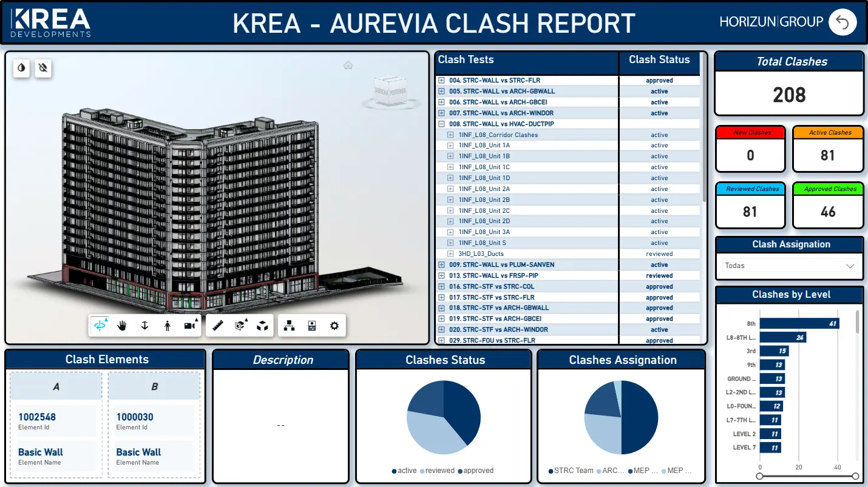The image size is (868, 487).
Task: Select the Orbit tool in the viewer toolbar
Action: click(x=100, y=326)
